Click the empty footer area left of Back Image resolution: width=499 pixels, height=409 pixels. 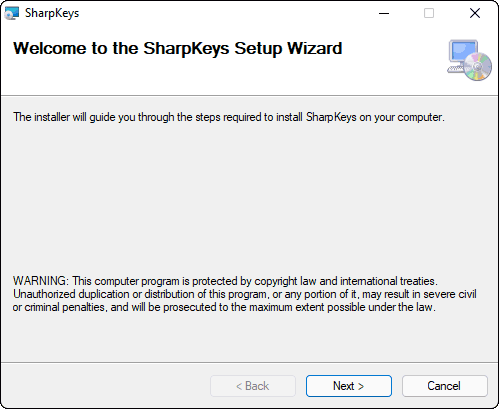[105, 386]
